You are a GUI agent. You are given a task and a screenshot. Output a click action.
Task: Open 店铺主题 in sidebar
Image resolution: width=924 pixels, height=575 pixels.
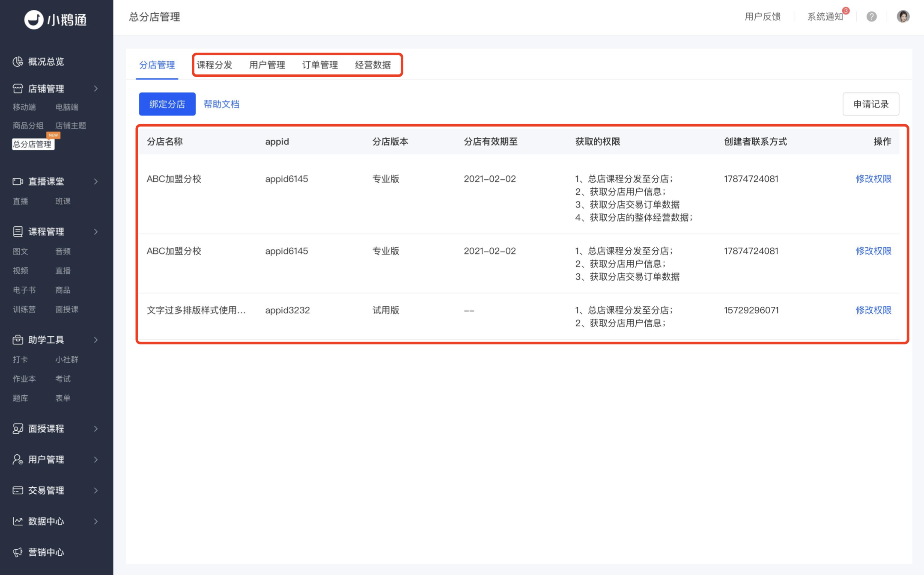coord(71,125)
